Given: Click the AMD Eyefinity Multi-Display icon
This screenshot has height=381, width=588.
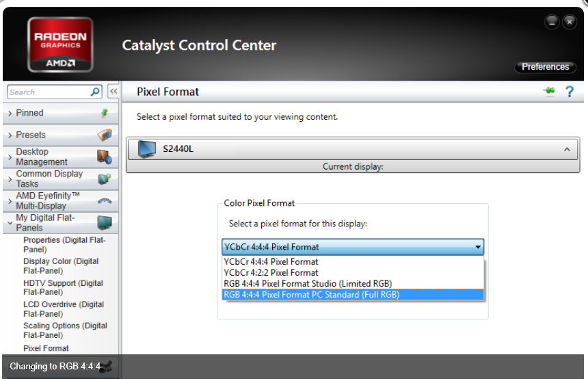Looking at the screenshot, I should (x=104, y=200).
